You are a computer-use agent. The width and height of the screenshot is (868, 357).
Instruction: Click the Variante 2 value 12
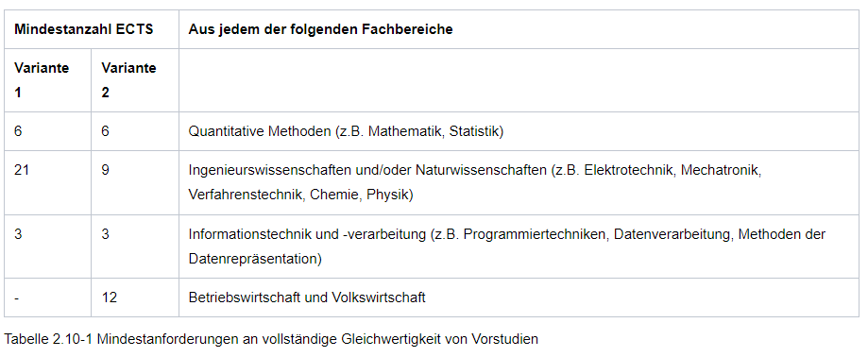pyautogui.click(x=109, y=297)
